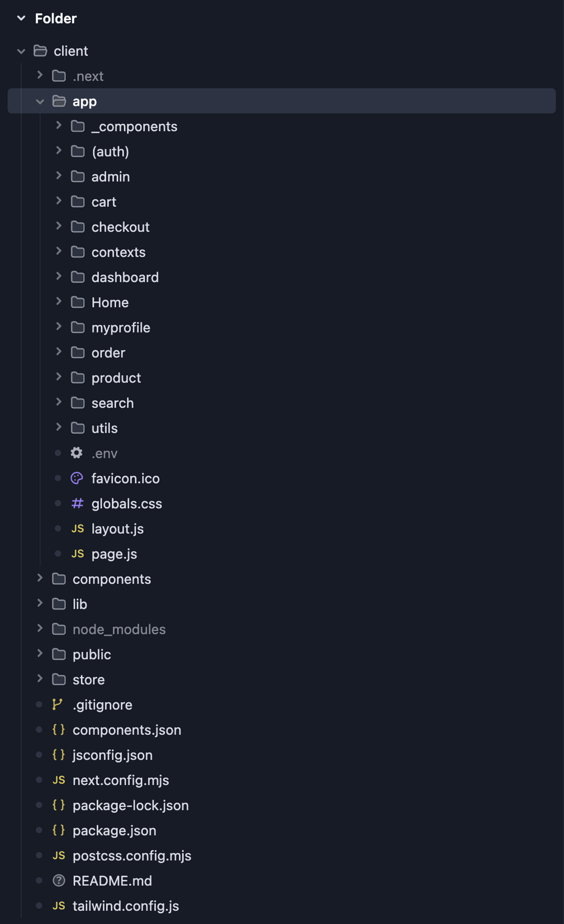The width and height of the screenshot is (564, 924).
Task: Expand the _components folder chevron
Action: tap(59, 126)
